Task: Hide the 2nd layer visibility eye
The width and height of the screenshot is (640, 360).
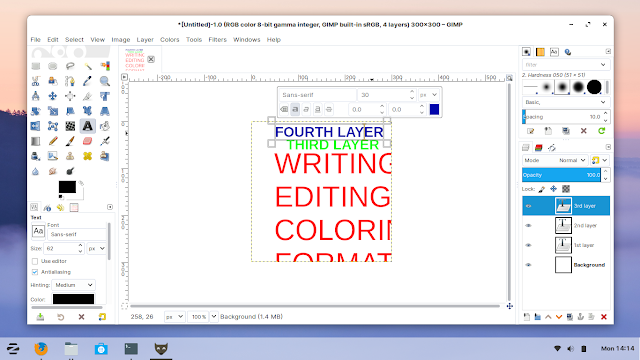Action: point(528,225)
